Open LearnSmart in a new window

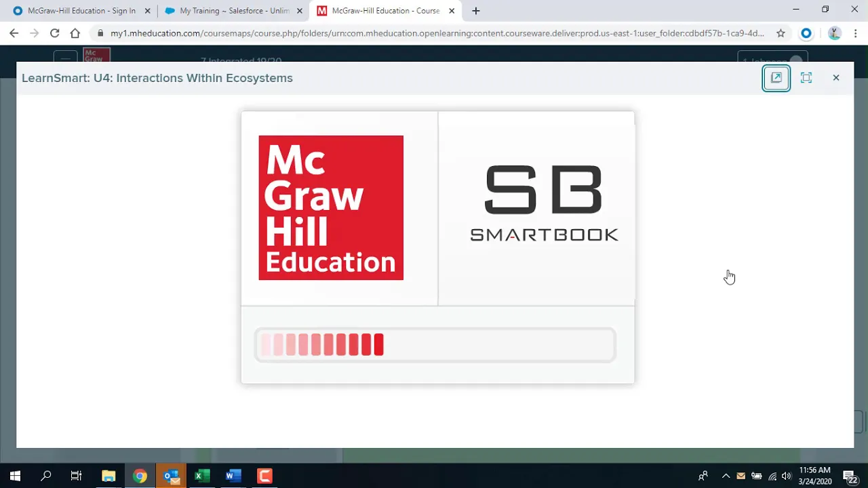tap(776, 78)
